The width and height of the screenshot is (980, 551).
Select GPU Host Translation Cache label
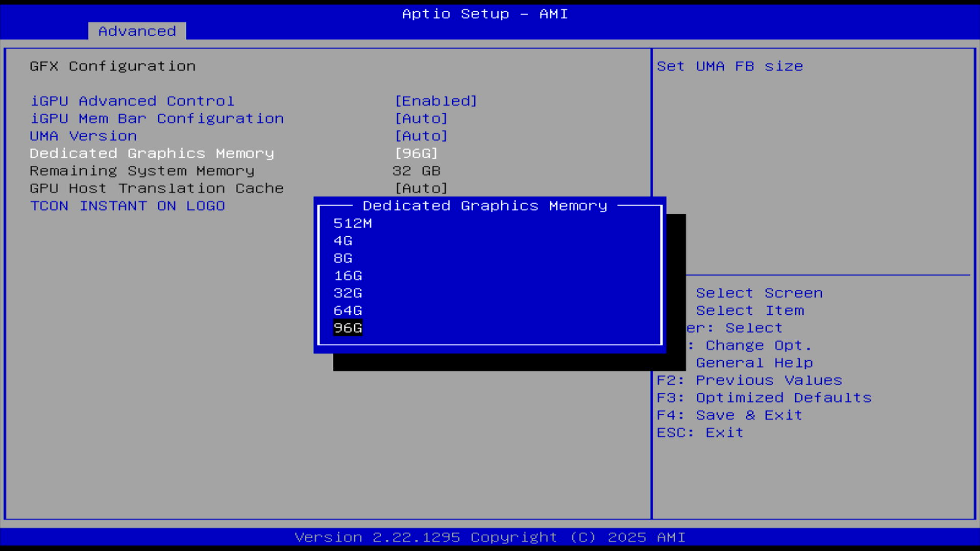(157, 188)
